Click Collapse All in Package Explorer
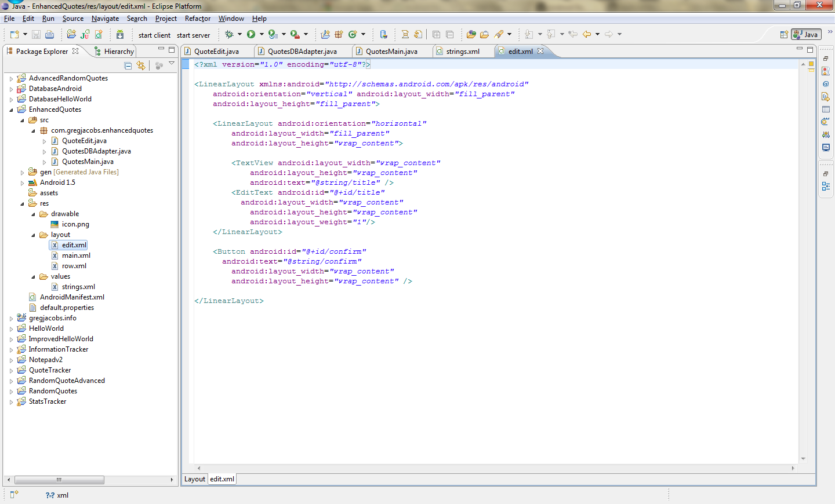The height and width of the screenshot is (504, 835). point(128,65)
